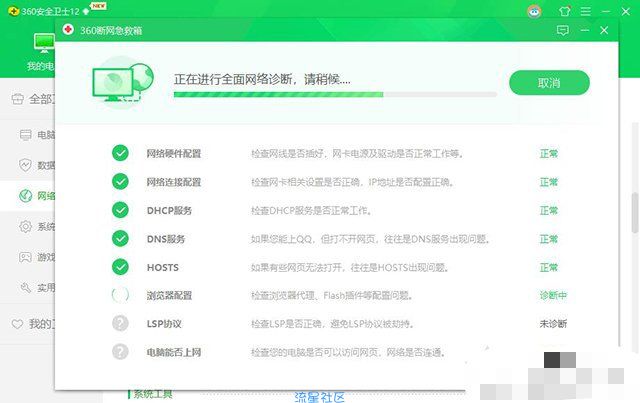The image size is (640, 403).
Task: Click the 360安全卫士 vertical scrollbar thumb
Action: [x=635, y=212]
